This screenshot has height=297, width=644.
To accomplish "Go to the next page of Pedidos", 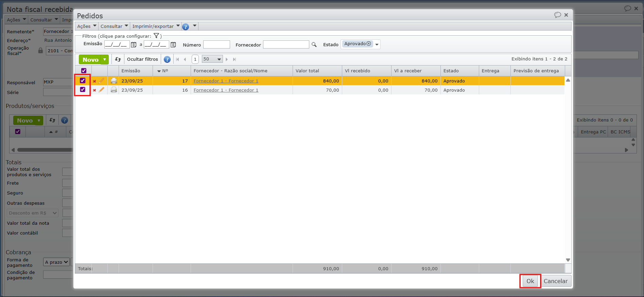I will click(227, 59).
